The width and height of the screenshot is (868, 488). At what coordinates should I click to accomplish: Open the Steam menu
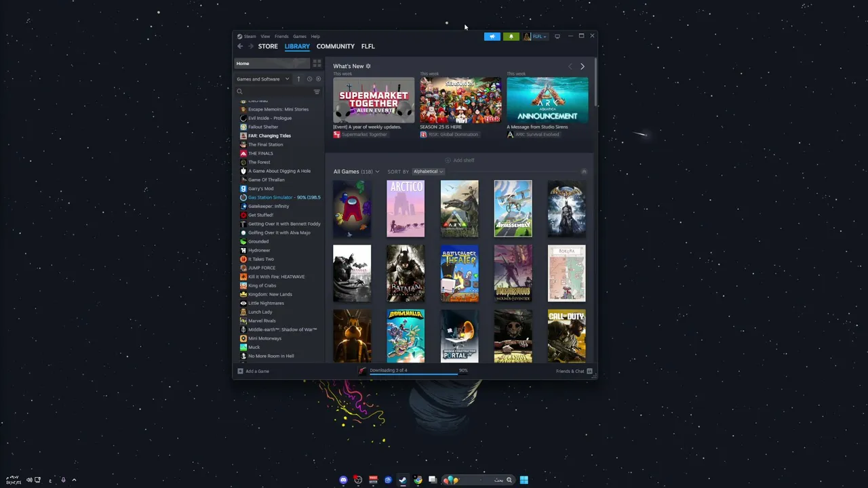247,37
